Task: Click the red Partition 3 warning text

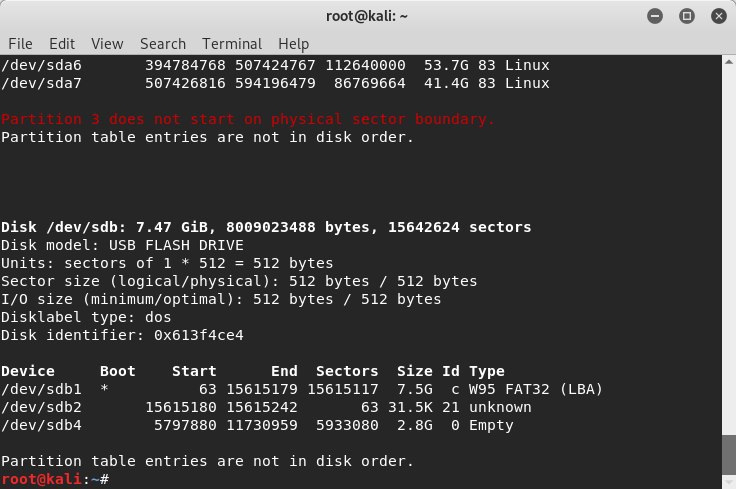Action: [248, 119]
